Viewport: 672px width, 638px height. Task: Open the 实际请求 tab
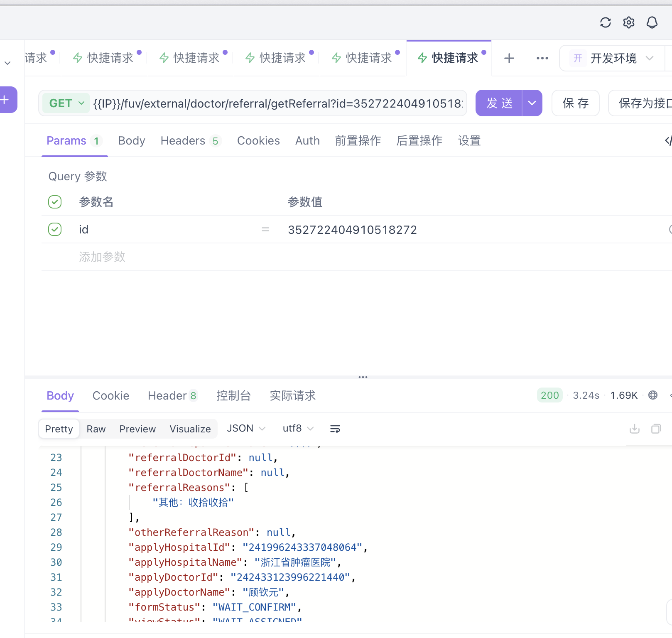pos(293,395)
